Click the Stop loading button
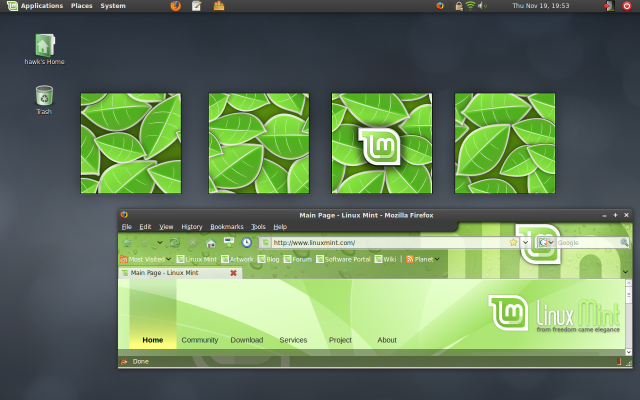The width and height of the screenshot is (640, 400). pos(193,242)
